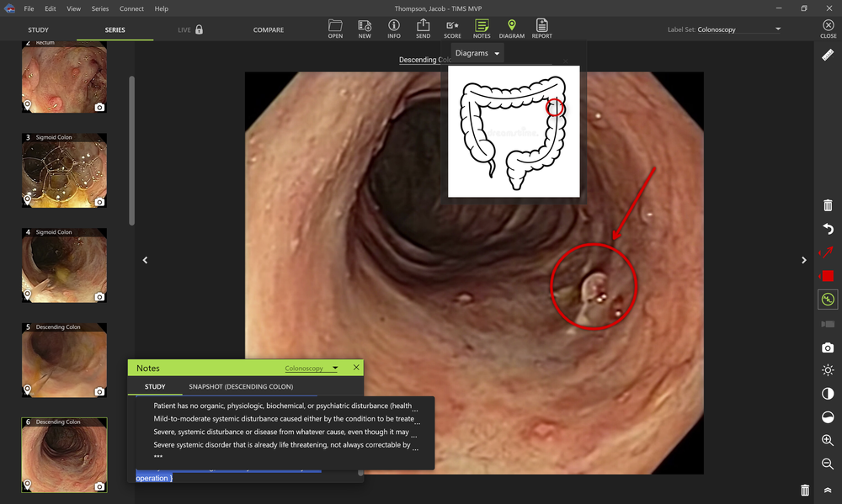Select the Sigmoid Colon thumbnail number 4

coord(64,265)
